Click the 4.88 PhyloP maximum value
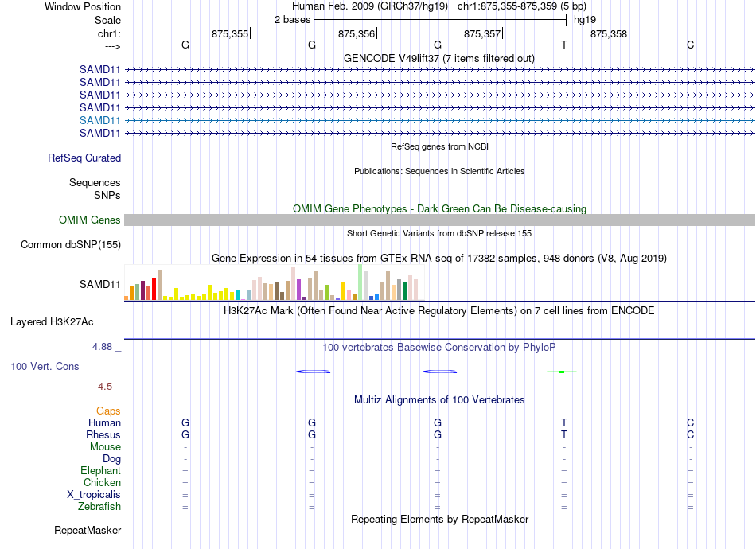Image resolution: width=756 pixels, height=549 pixels. click(x=102, y=347)
